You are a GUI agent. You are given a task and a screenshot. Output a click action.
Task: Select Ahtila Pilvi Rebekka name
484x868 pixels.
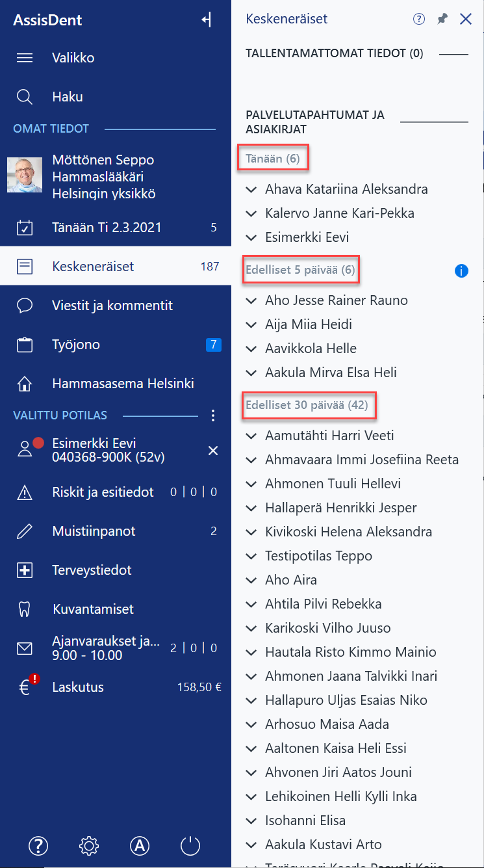(323, 604)
